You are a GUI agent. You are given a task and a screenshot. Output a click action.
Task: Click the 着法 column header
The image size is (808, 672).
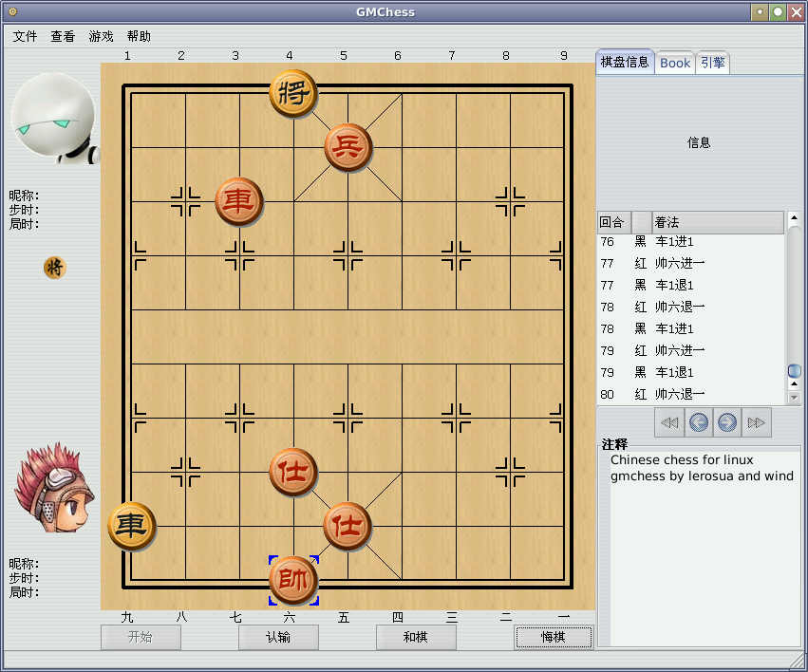point(719,222)
